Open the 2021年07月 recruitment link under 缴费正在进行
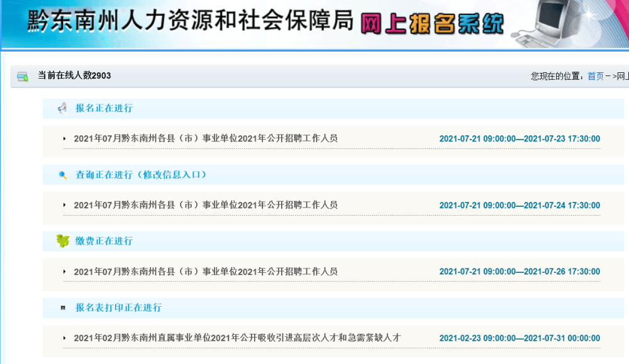Image resolution: width=629 pixels, height=364 pixels. pyautogui.click(x=206, y=272)
